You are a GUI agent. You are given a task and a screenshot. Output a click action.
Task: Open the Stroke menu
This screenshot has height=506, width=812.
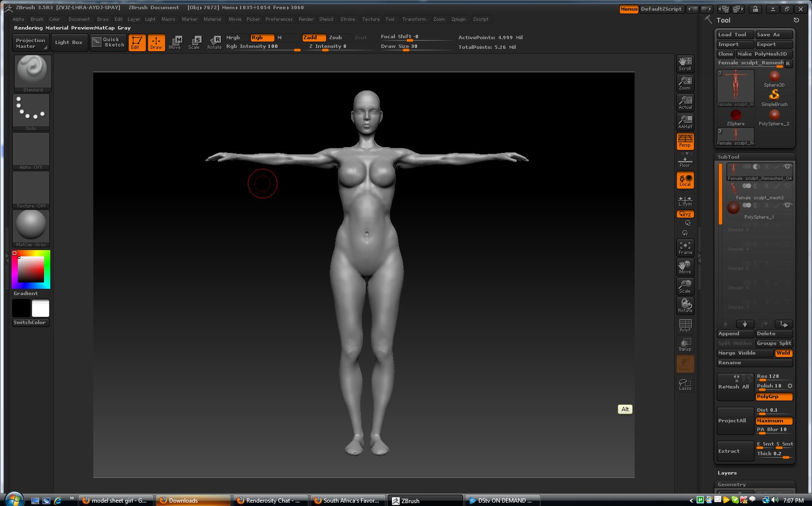click(348, 19)
